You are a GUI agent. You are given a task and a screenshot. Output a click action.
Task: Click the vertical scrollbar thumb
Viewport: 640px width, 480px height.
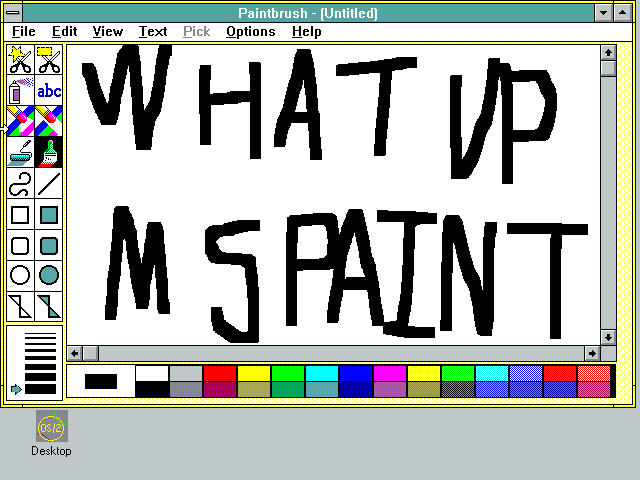click(608, 68)
